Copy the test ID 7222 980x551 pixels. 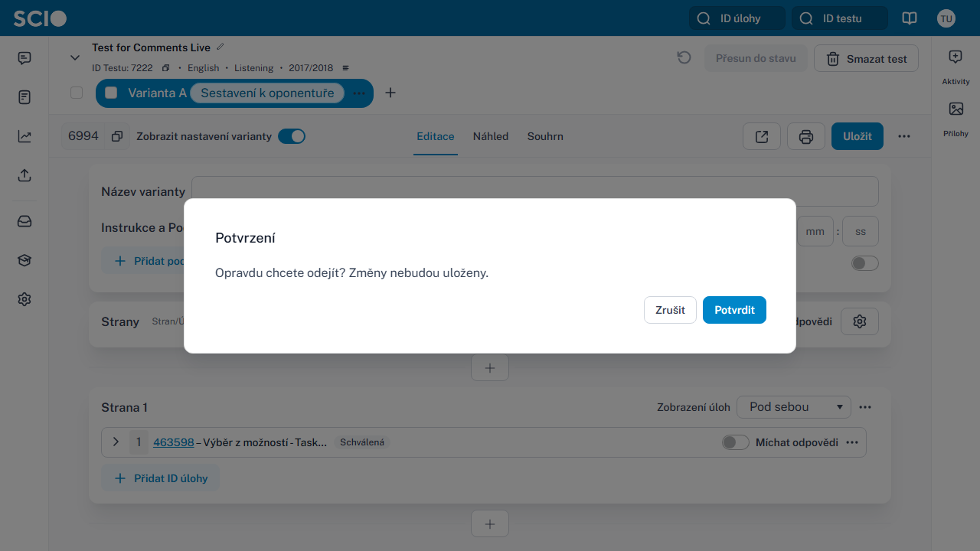point(166,68)
